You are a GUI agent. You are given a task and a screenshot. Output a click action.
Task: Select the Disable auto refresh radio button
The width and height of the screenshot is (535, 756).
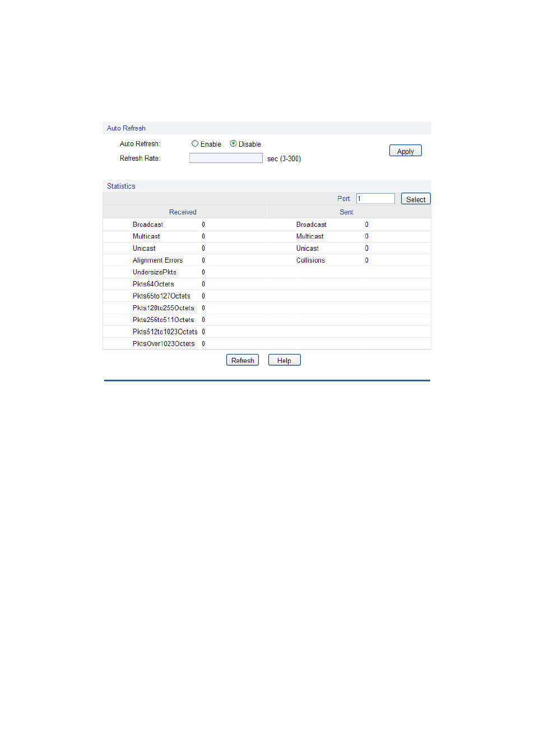click(x=233, y=144)
